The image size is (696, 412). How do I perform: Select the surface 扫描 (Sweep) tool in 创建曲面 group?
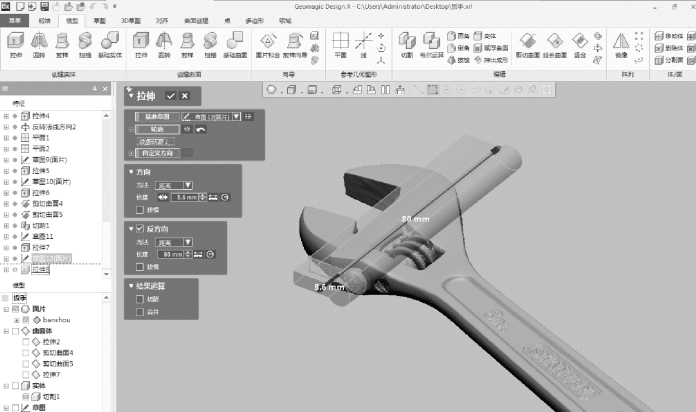coord(210,45)
